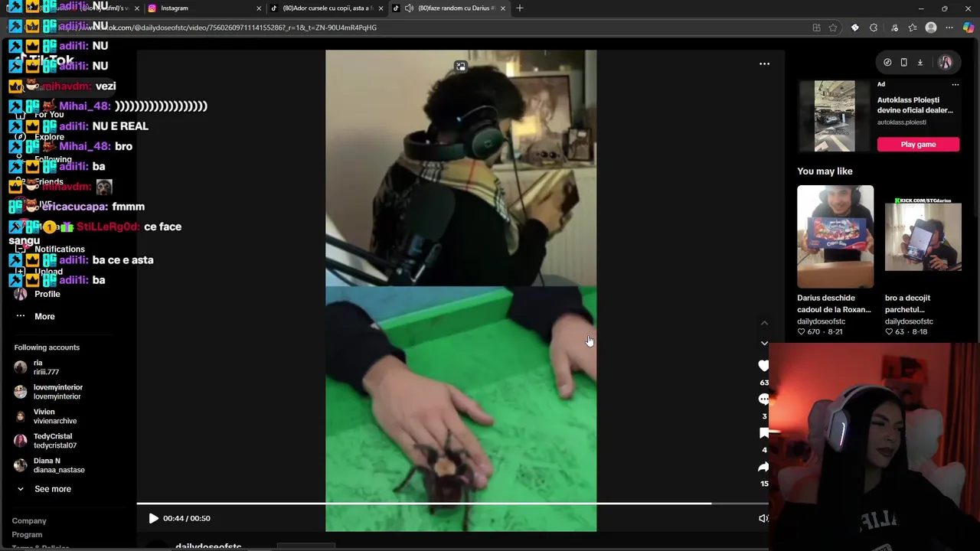Click the Diana N account avatar
Viewport: 980px width, 551px height.
[21, 465]
